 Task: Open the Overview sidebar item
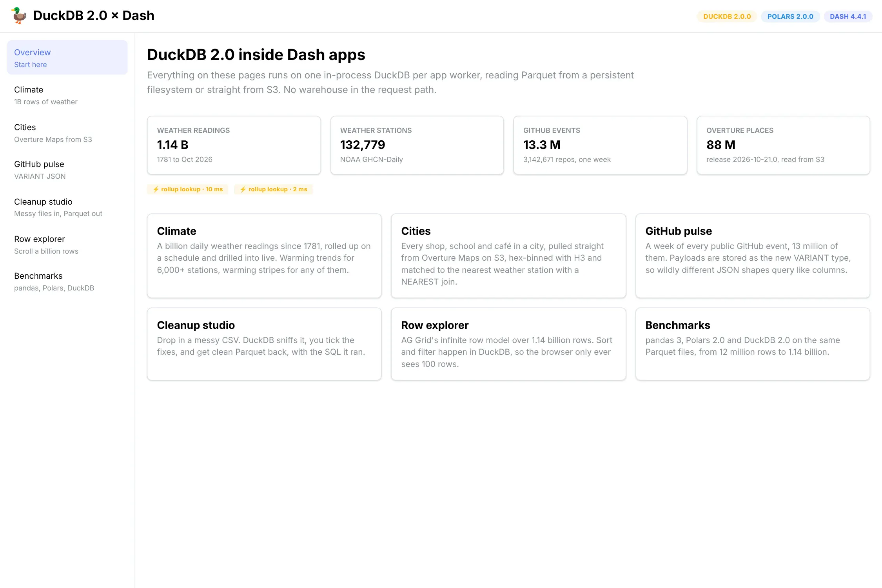tap(67, 58)
